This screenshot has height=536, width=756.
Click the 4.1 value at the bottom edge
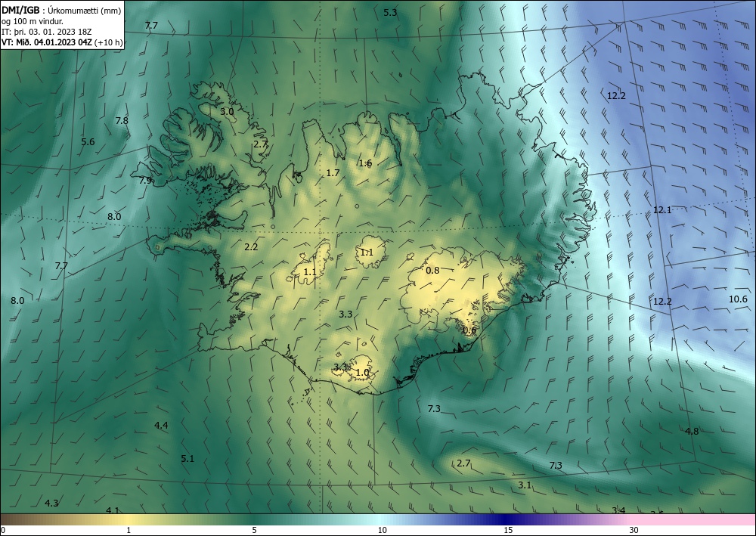113,510
